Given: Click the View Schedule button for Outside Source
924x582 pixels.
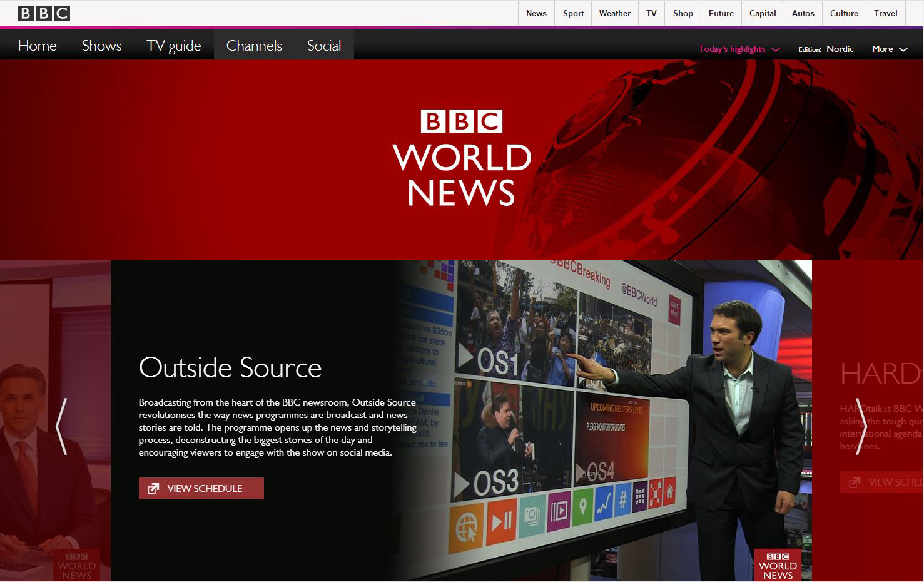Looking at the screenshot, I should point(201,488).
